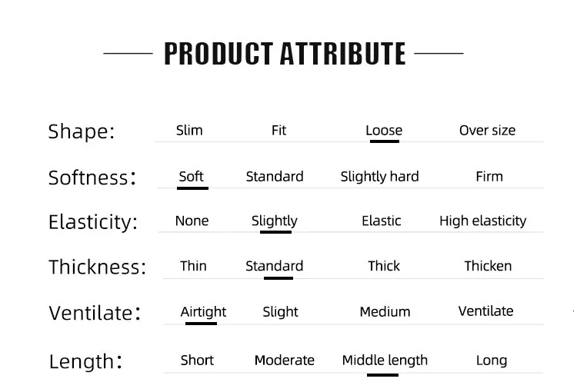Choose the Loose shape option

(384, 131)
